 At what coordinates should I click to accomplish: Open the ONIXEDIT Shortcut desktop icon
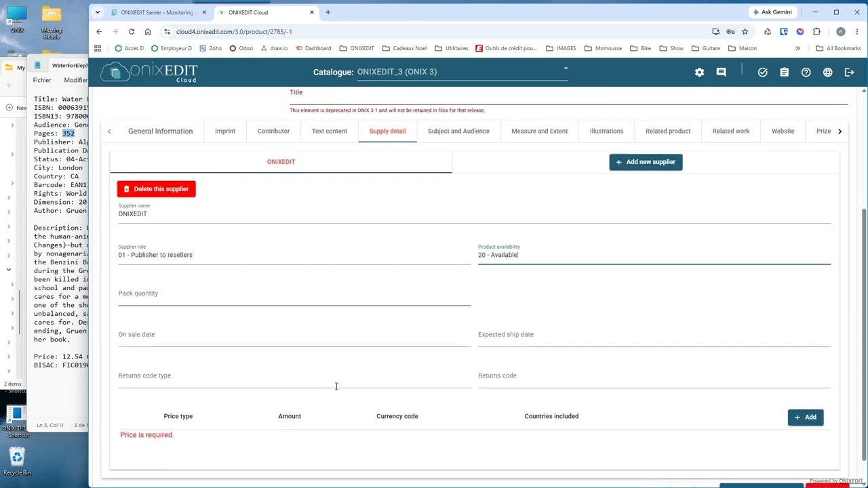click(15, 422)
